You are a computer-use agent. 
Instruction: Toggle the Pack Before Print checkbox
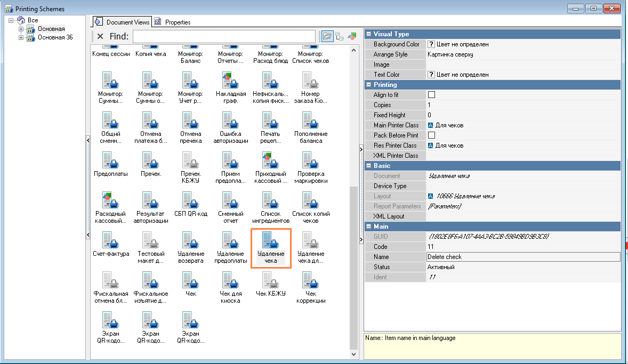(x=431, y=135)
